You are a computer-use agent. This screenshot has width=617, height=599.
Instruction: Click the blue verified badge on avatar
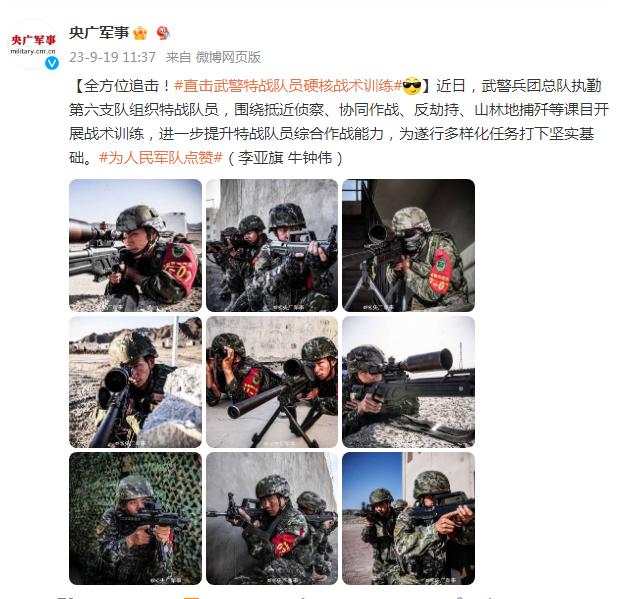pyautogui.click(x=52, y=63)
